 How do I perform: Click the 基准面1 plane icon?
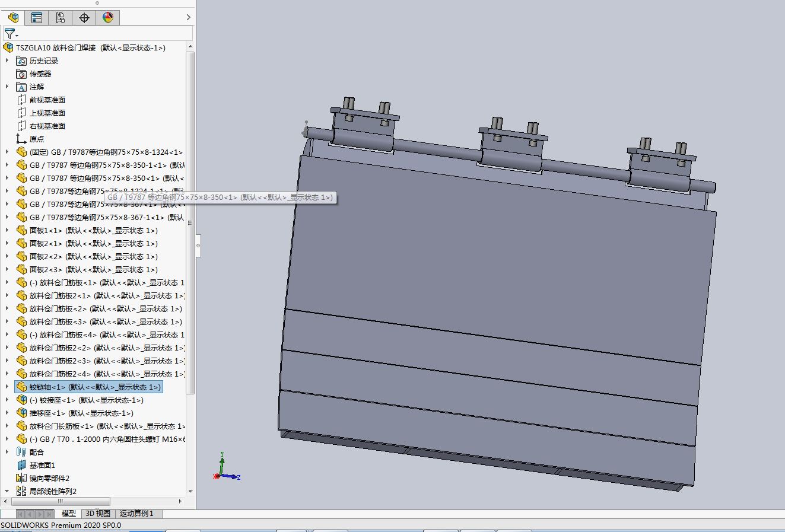[x=21, y=466]
